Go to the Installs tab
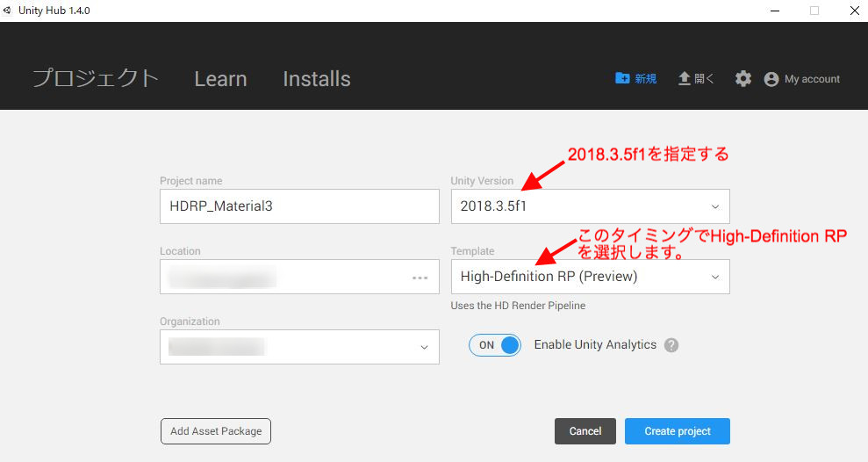This screenshot has width=868, height=462. click(x=317, y=79)
